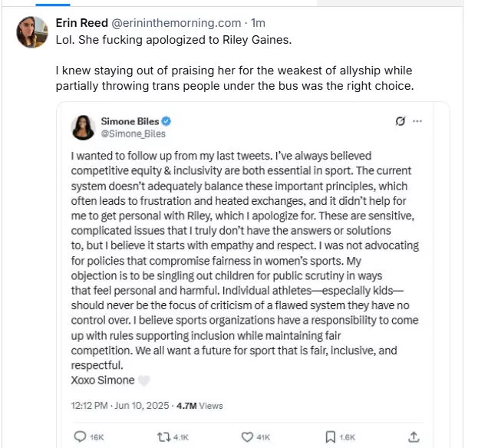Open the three-dot more options menu
The height and width of the screenshot is (448, 478).
point(417,121)
